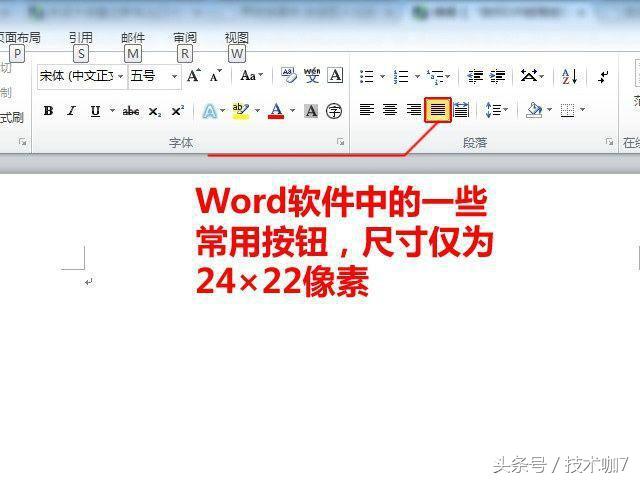Apply text highlight color
The height and width of the screenshot is (480, 640).
(240, 111)
